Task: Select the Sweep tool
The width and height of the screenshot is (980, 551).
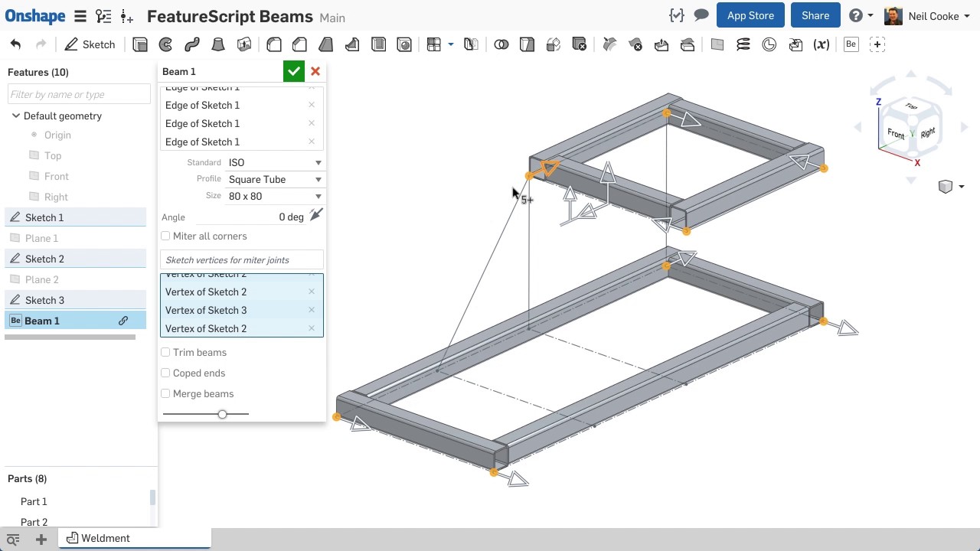Action: [x=192, y=44]
